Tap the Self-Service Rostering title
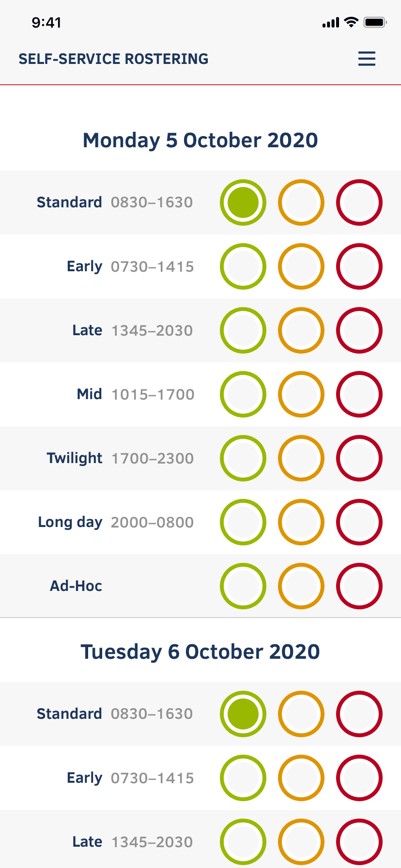 (113, 59)
